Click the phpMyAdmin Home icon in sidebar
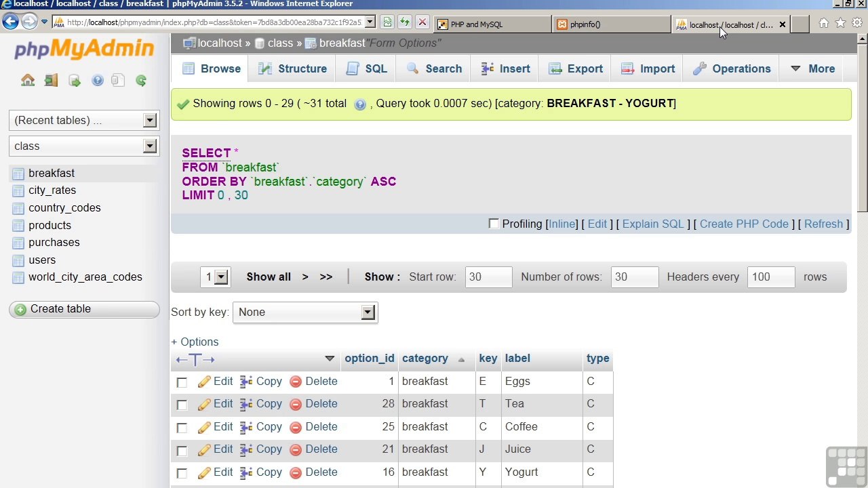 tap(28, 81)
